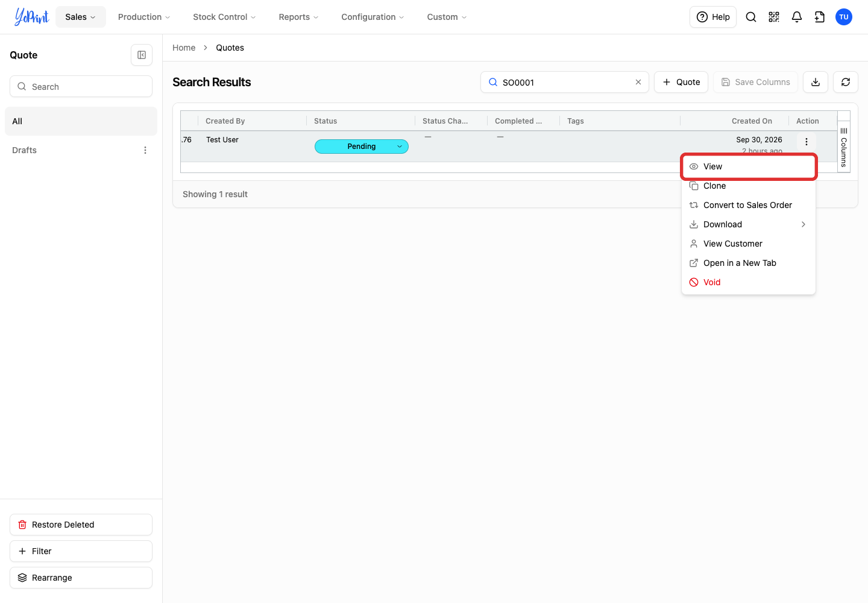Go to the Home breadcrumb link
This screenshot has height=603, width=868.
click(184, 48)
